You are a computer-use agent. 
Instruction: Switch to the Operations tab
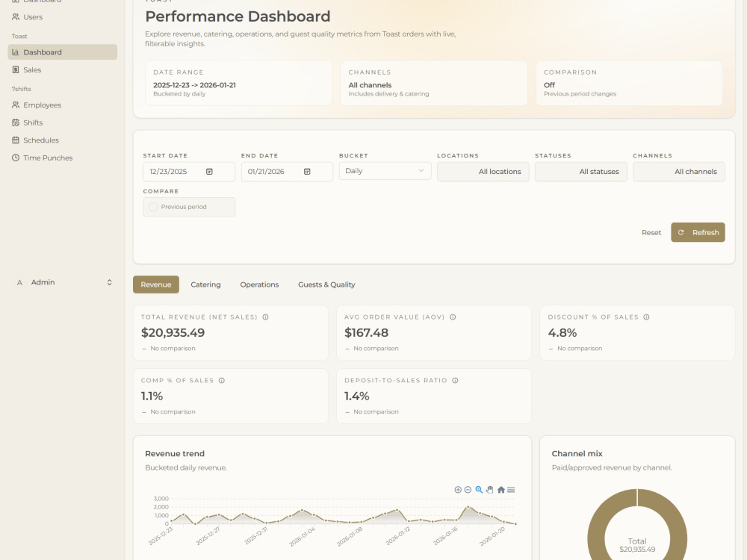(259, 284)
